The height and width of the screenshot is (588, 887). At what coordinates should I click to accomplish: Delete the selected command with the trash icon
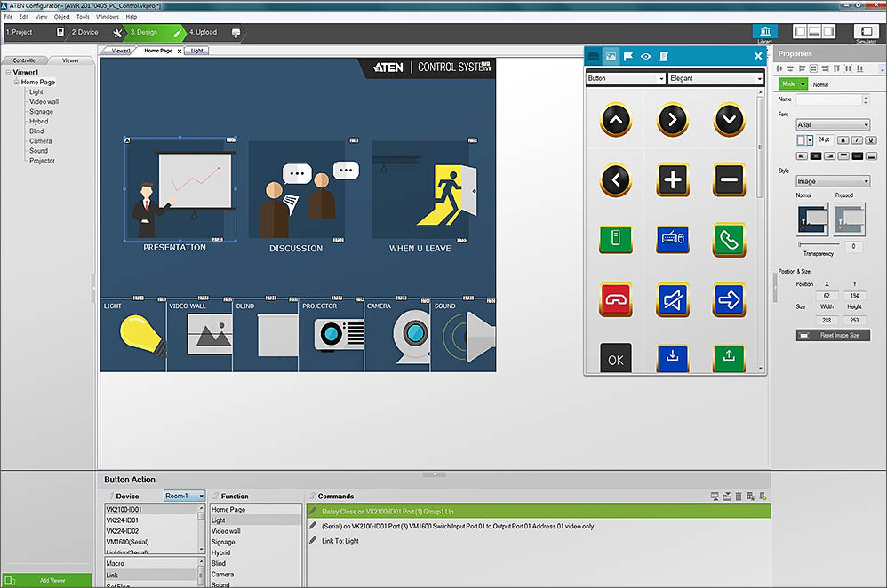(739, 496)
